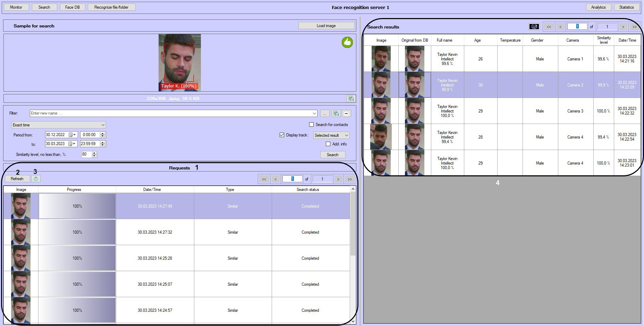Viewport: 644px width, 326px height.
Task: Switch to the Face DB tab
Action: coord(72,7)
